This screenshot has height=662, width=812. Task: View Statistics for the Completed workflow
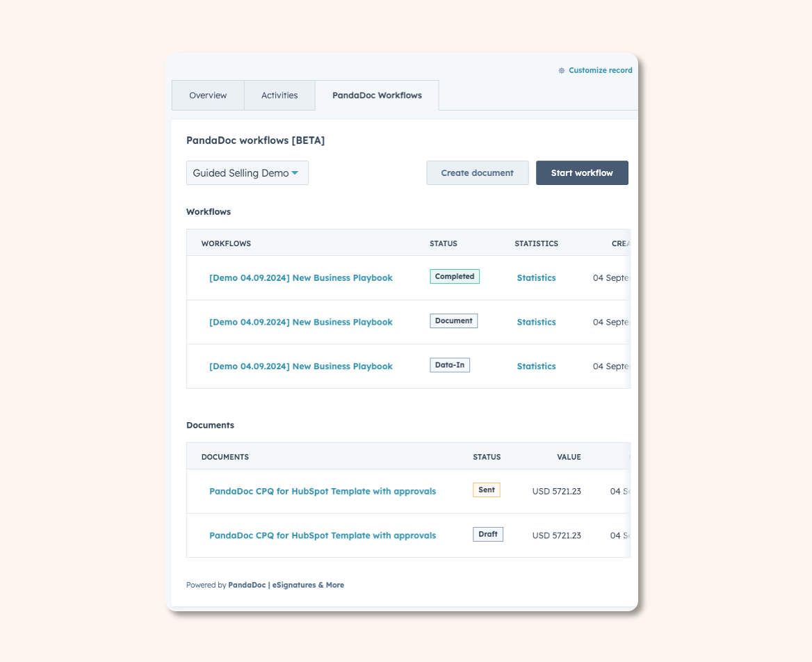click(x=536, y=277)
